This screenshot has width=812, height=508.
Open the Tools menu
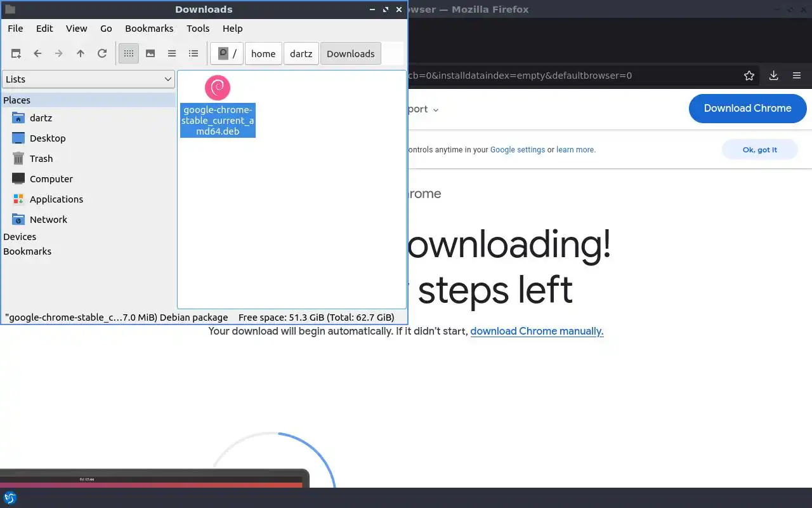[x=198, y=29]
